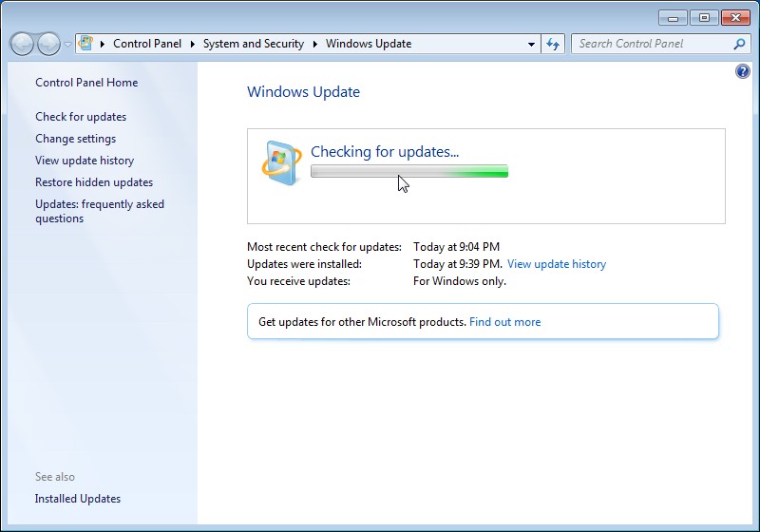Click the magnifier search icon
The image size is (760, 532).
(x=739, y=44)
